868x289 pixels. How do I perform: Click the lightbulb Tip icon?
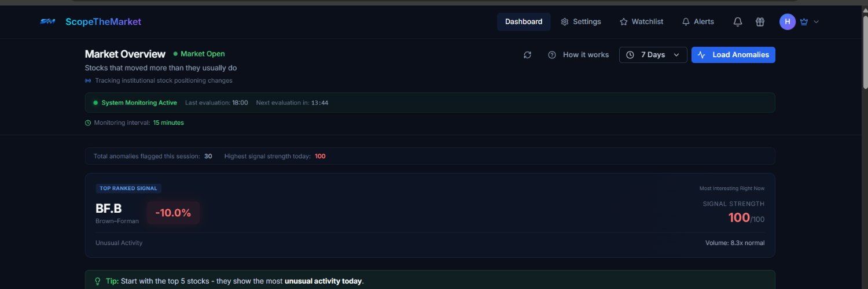tap(98, 281)
